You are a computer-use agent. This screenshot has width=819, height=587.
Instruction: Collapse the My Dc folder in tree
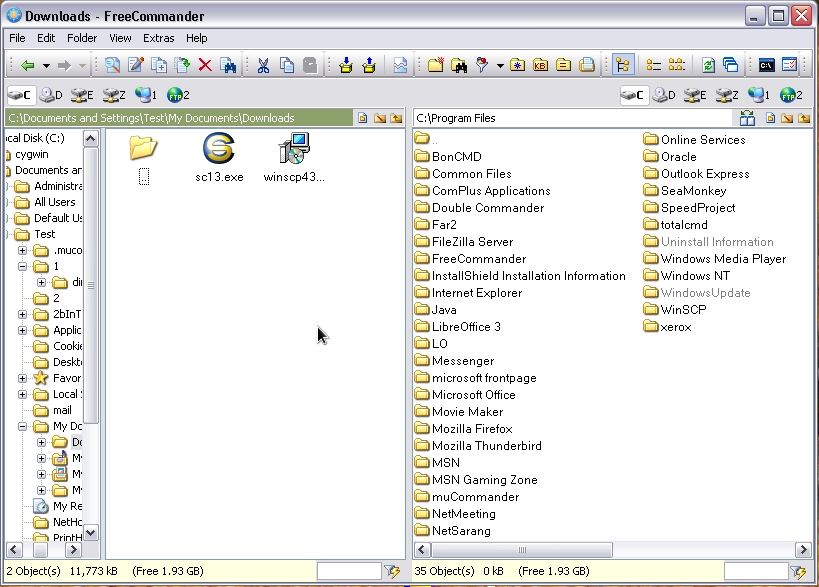tap(22, 426)
